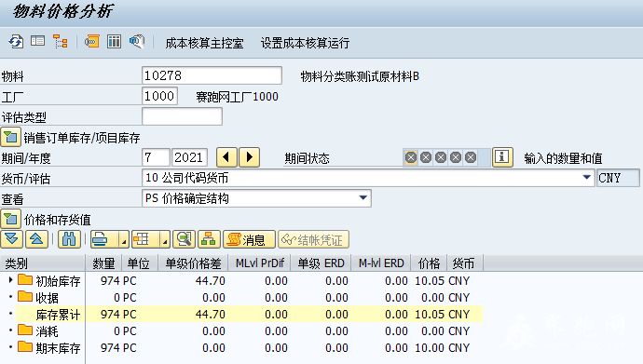This screenshot has height=364, width=643.
Task: Select the 初始库存 row
Action: pyautogui.click(x=241, y=281)
